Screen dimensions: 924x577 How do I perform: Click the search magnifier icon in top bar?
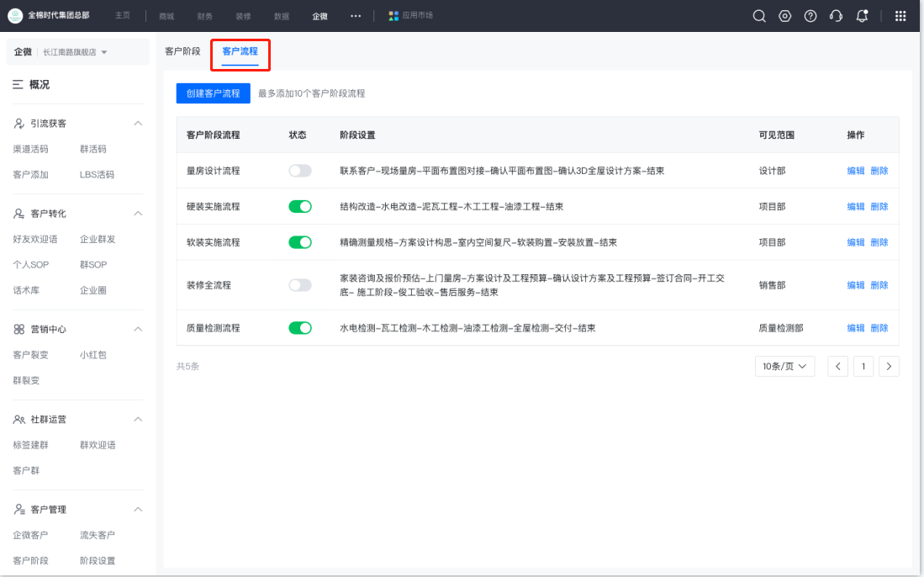(x=759, y=16)
